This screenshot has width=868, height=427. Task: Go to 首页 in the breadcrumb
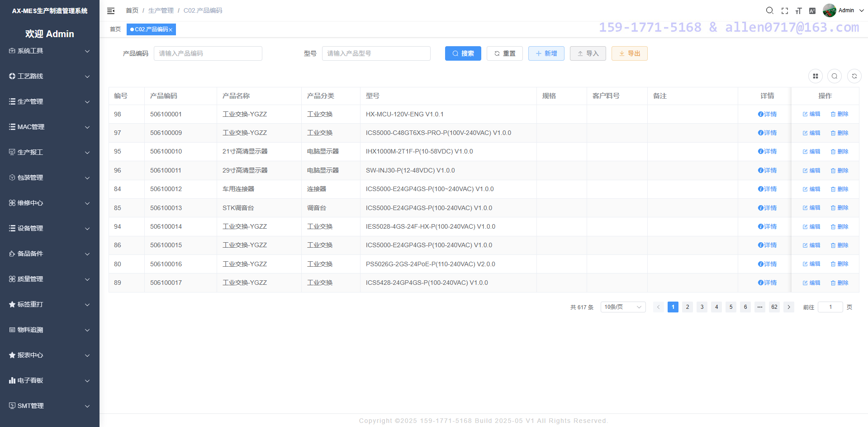tap(132, 10)
